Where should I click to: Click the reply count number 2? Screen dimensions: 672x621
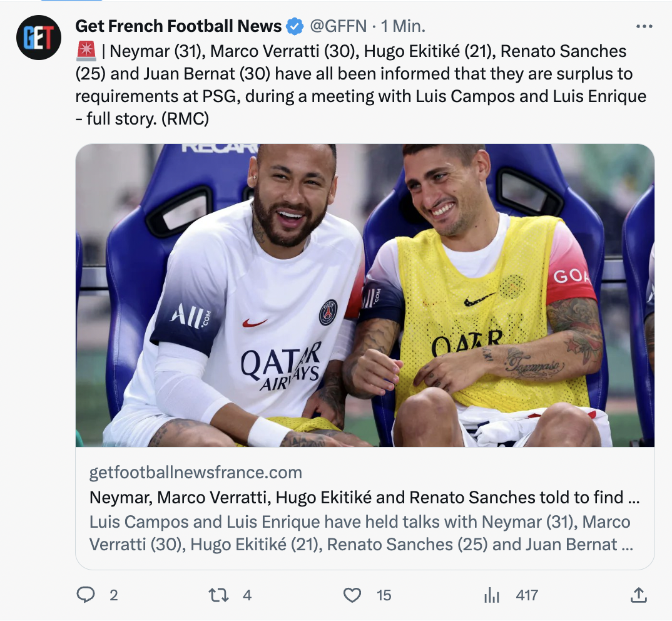tap(113, 595)
